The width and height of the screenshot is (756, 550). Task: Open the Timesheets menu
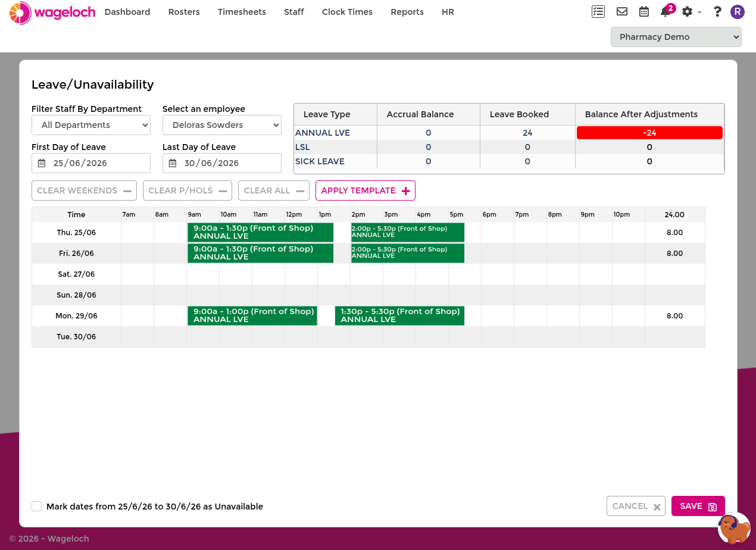[x=242, y=12]
